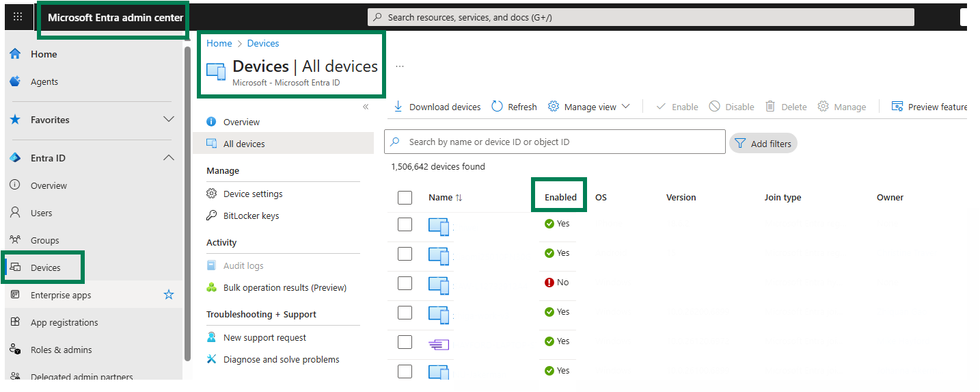
Task: Click the Enterprise apps grid icon
Action: point(15,295)
